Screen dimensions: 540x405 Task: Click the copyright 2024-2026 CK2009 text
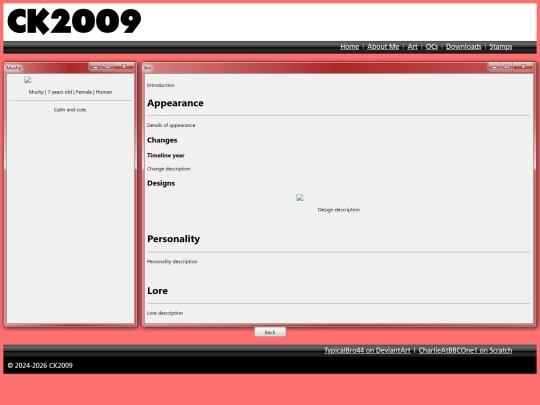40,365
